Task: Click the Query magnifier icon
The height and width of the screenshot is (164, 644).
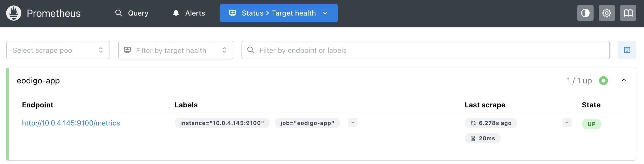Action: 118,13
